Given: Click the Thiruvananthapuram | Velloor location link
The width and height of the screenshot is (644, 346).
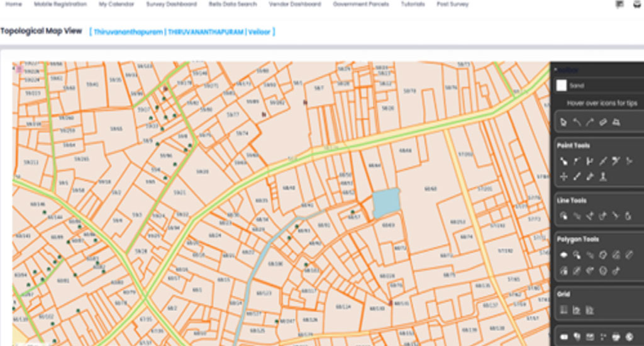Looking at the screenshot, I should tap(182, 31).
